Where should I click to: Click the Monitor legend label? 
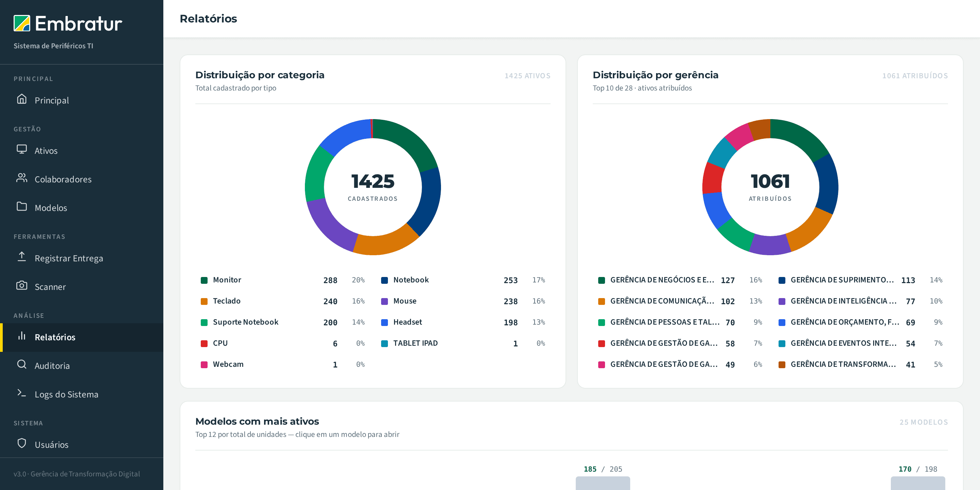(x=227, y=280)
